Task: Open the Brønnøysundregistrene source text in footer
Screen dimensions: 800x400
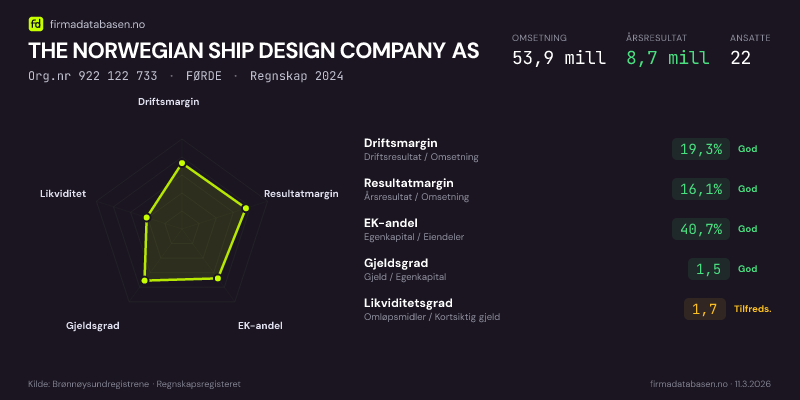Action: point(100,384)
